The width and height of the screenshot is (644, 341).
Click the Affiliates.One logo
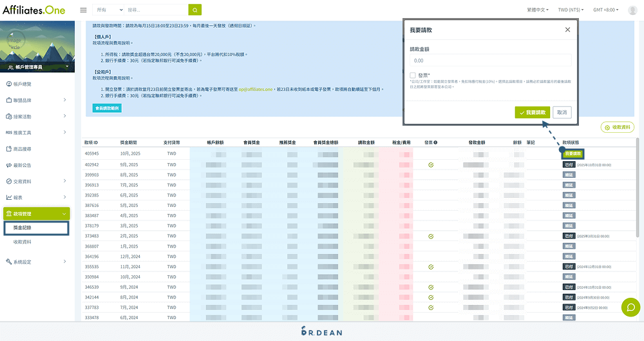[33, 10]
